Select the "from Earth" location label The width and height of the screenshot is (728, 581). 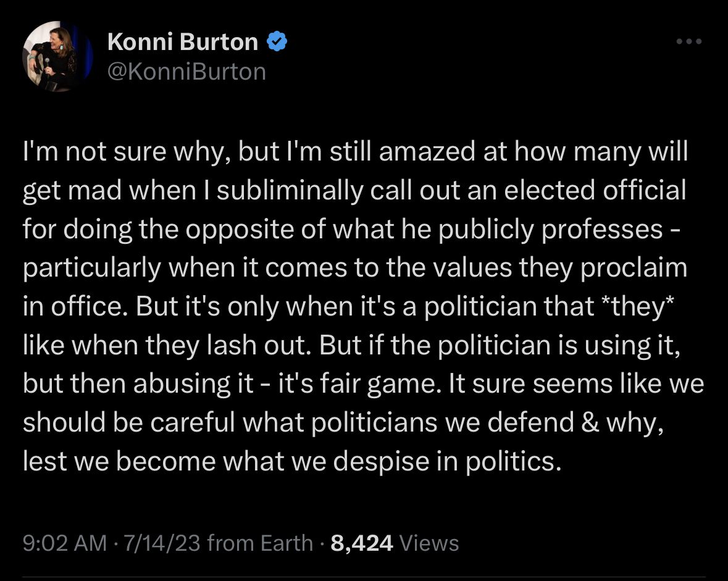pos(260,543)
